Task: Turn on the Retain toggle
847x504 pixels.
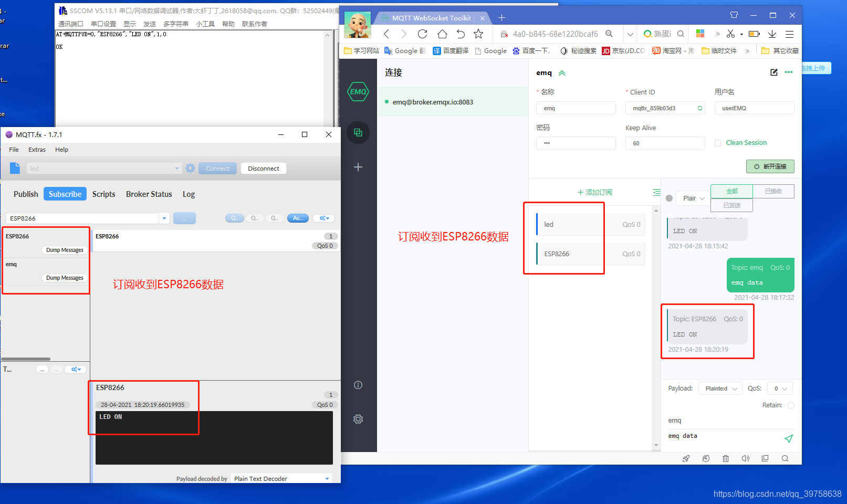Action: (x=791, y=405)
